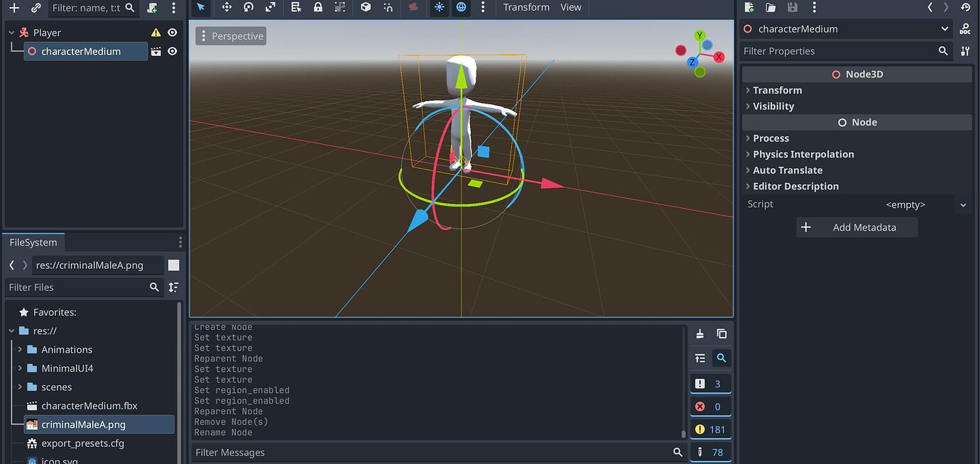Expand the Animations folder
This screenshot has height=464, width=980.
(x=20, y=350)
